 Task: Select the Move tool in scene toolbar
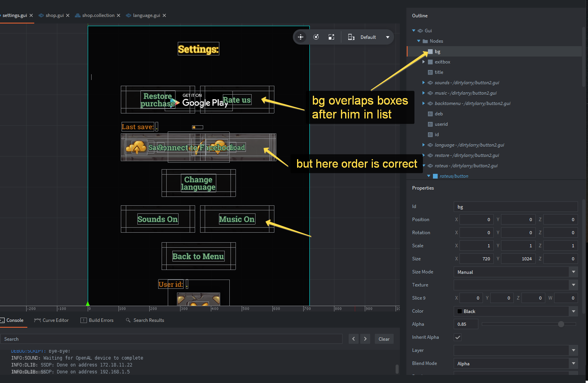pyautogui.click(x=301, y=37)
